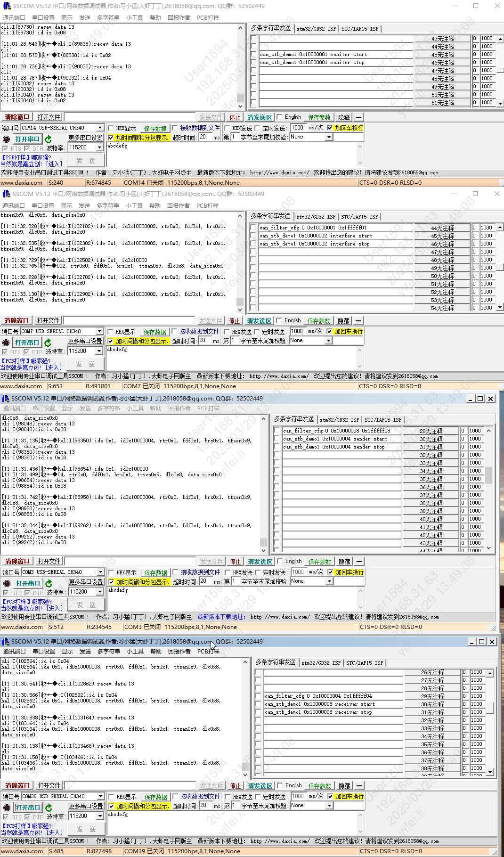The image size is (504, 857).
Task: Open 串口设置 menu in topmost window
Action: pos(43,17)
